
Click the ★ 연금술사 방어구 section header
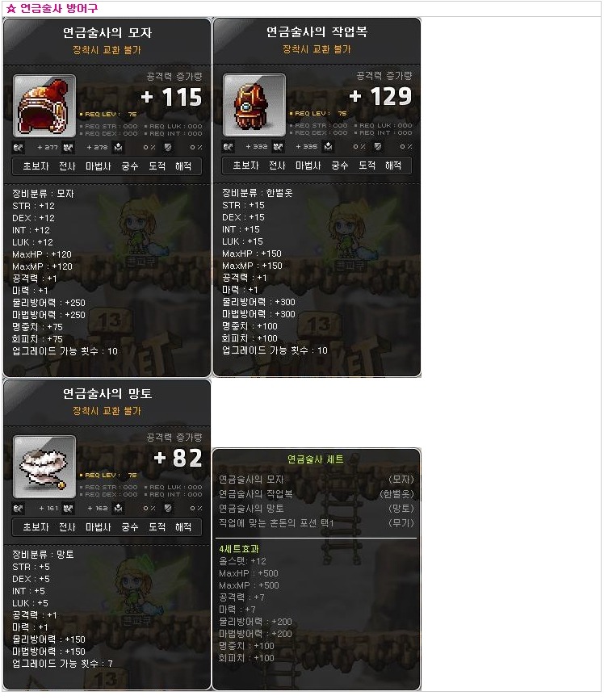coord(52,8)
